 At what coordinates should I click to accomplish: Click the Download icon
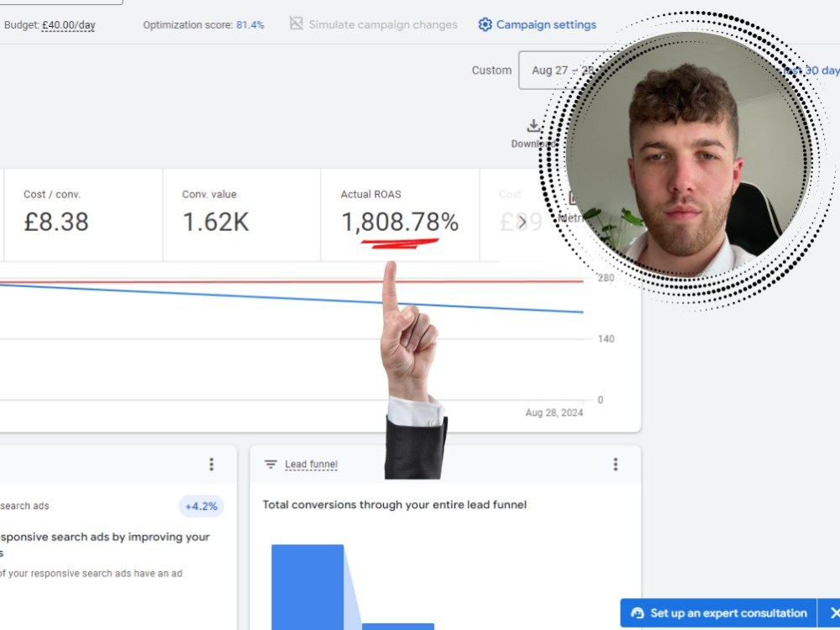[533, 126]
